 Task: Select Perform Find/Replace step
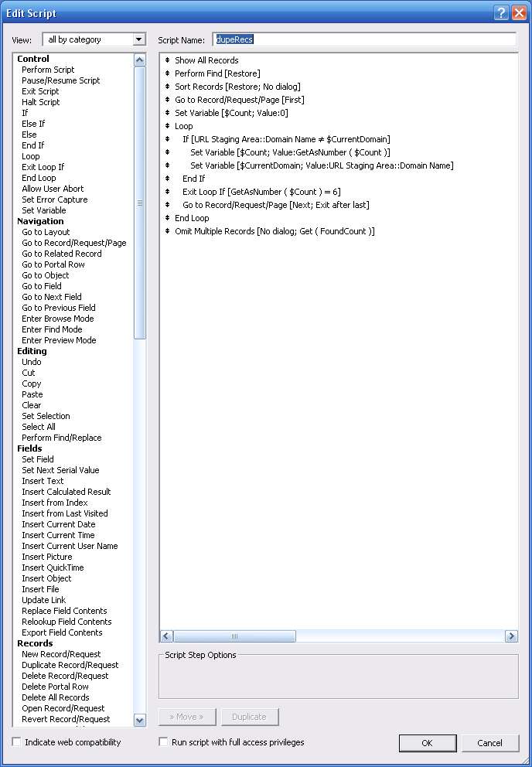[x=62, y=438]
